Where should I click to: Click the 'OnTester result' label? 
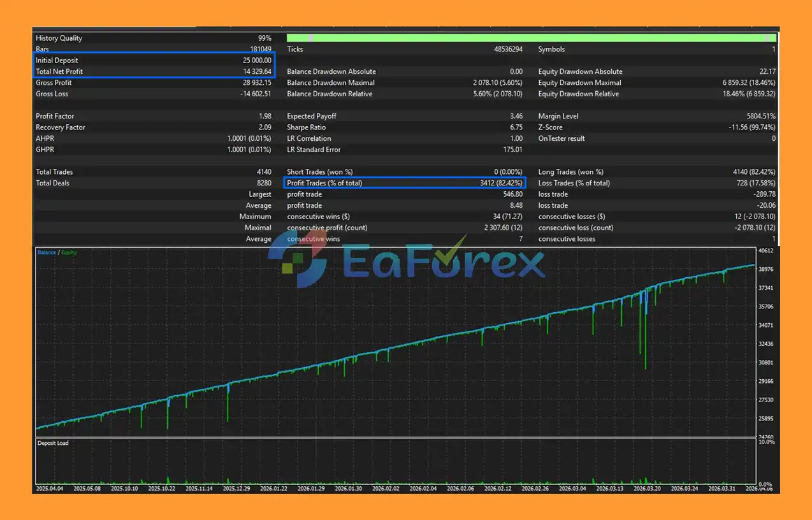click(x=562, y=138)
